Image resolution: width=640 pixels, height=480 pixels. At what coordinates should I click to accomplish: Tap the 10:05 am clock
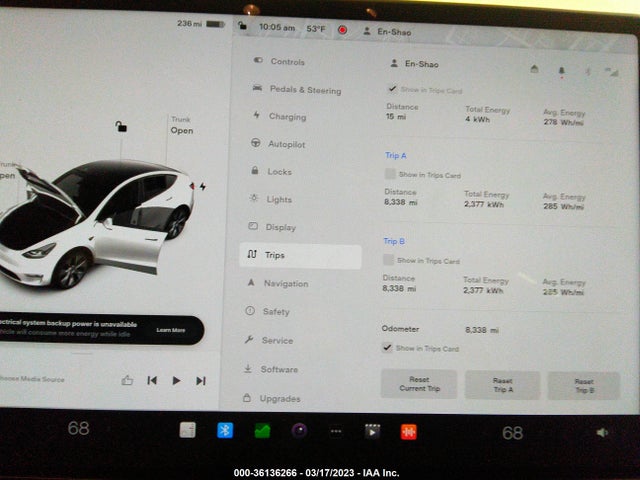[277, 27]
